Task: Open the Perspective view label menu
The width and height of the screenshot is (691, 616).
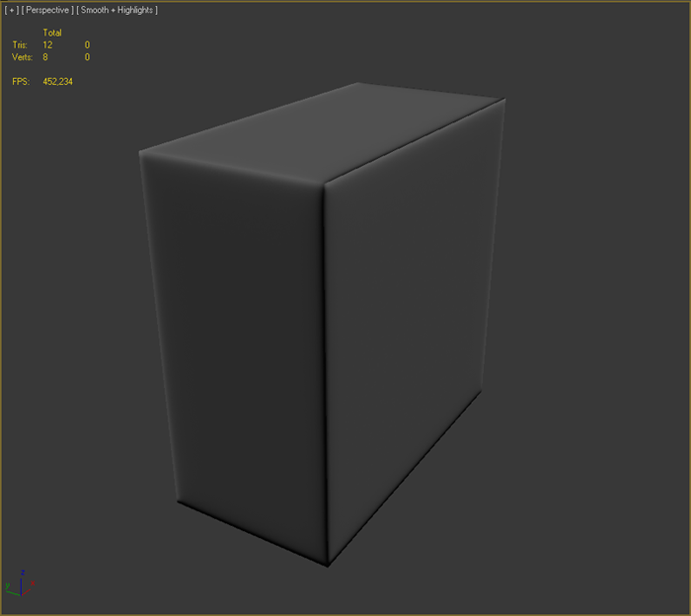Action: 47,10
